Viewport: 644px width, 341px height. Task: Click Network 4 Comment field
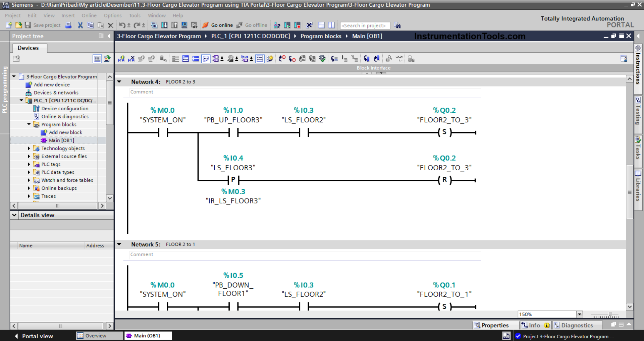click(x=305, y=92)
